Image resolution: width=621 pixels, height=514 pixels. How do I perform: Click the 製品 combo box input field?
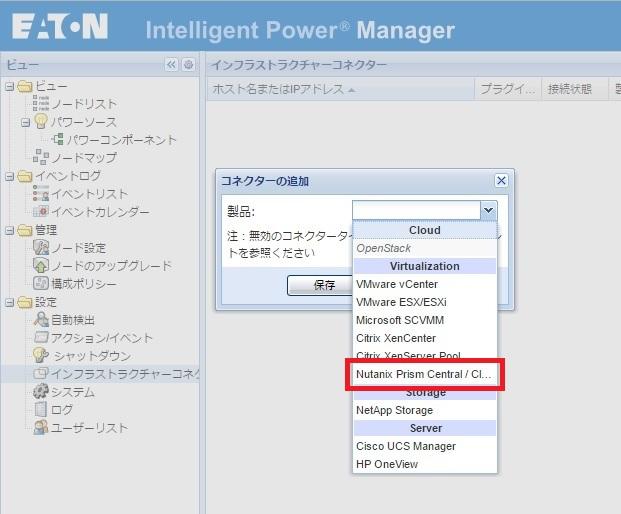pyautogui.click(x=416, y=210)
